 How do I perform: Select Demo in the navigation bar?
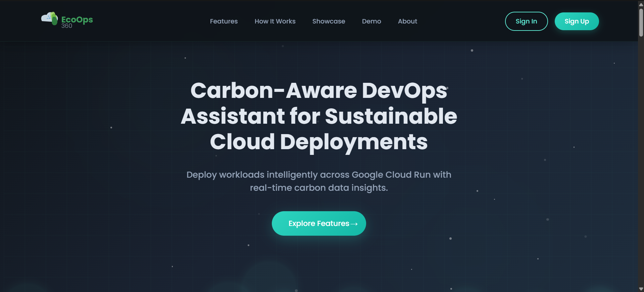tap(371, 21)
